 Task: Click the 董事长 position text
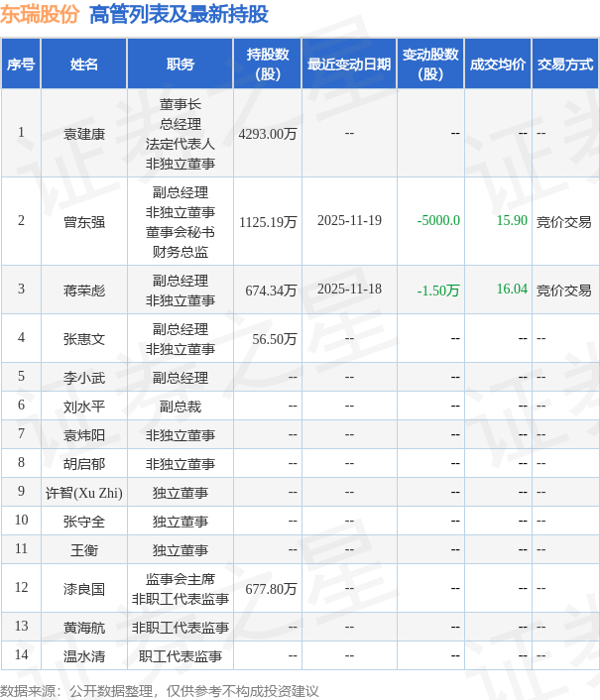tap(180, 104)
